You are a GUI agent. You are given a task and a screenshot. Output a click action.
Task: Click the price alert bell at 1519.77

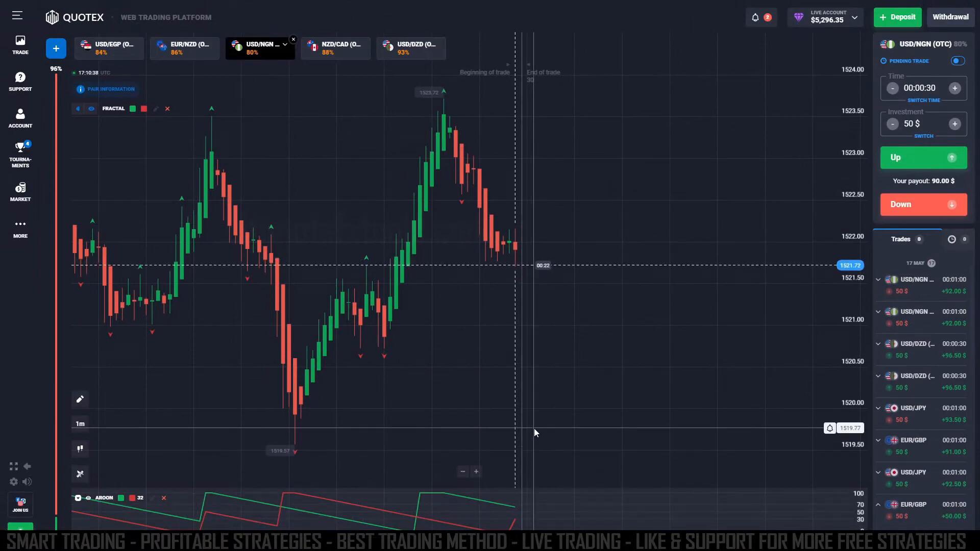(830, 429)
